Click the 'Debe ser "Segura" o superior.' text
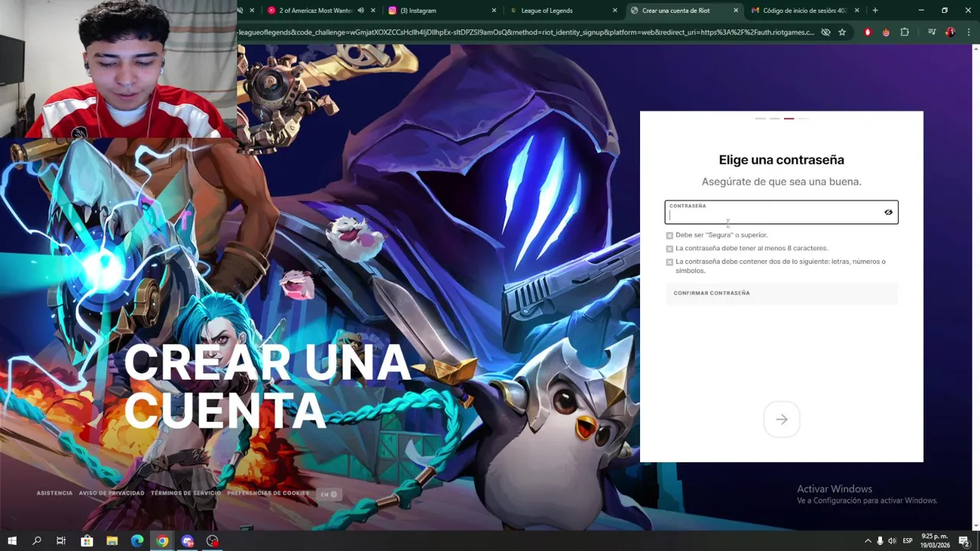This screenshot has width=980, height=551. (721, 235)
